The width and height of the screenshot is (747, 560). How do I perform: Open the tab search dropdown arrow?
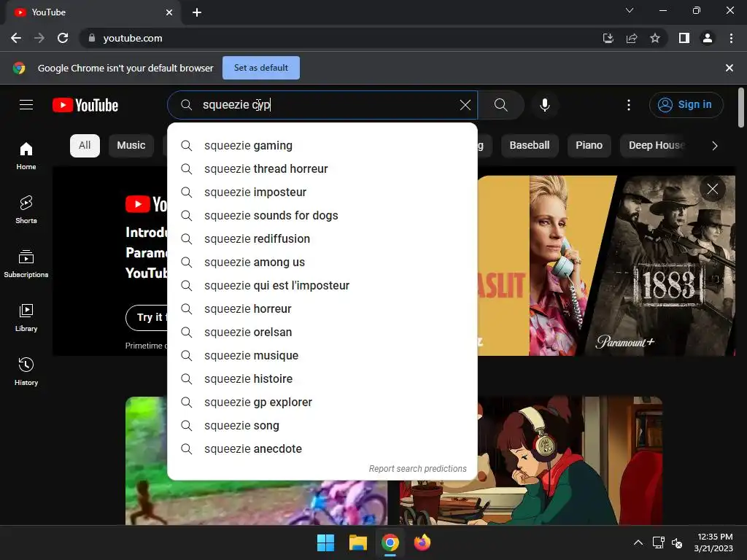[630, 10]
